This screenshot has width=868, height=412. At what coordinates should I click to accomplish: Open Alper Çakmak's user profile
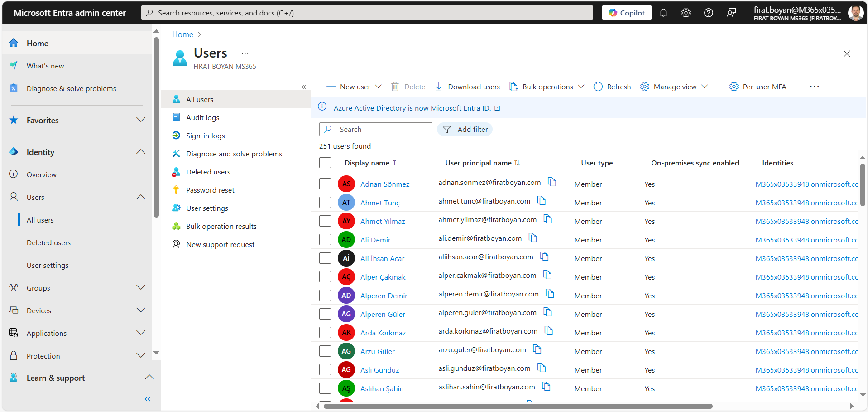tap(383, 277)
